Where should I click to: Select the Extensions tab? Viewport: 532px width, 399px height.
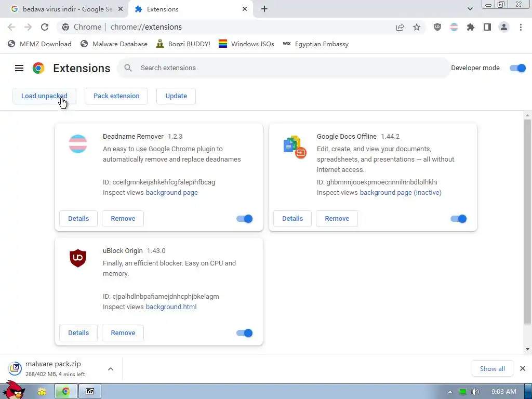pos(190,9)
